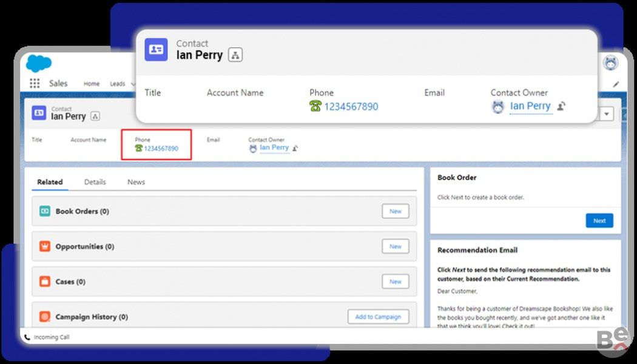The image size is (637, 364).
Task: Click the Salesforce cloud logo
Action: [39, 63]
